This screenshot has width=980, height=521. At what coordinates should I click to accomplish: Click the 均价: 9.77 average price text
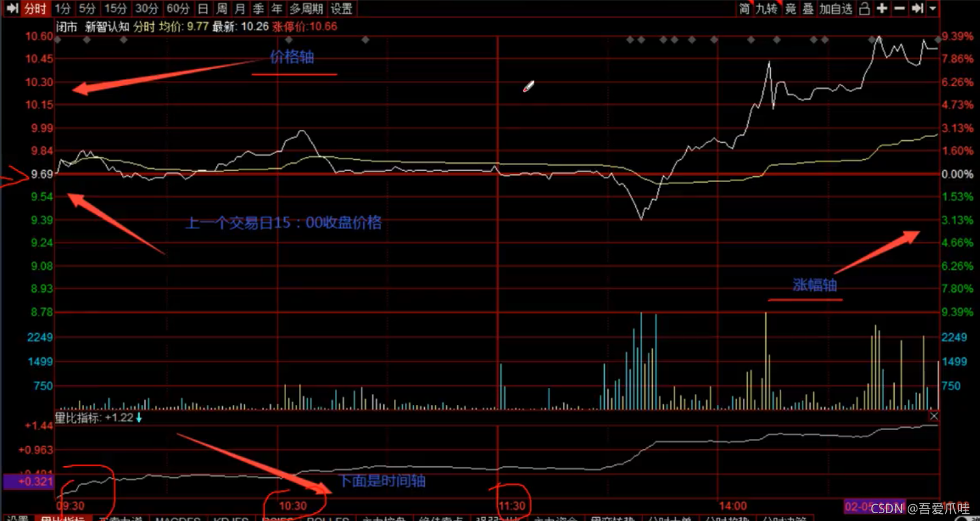pos(185,27)
